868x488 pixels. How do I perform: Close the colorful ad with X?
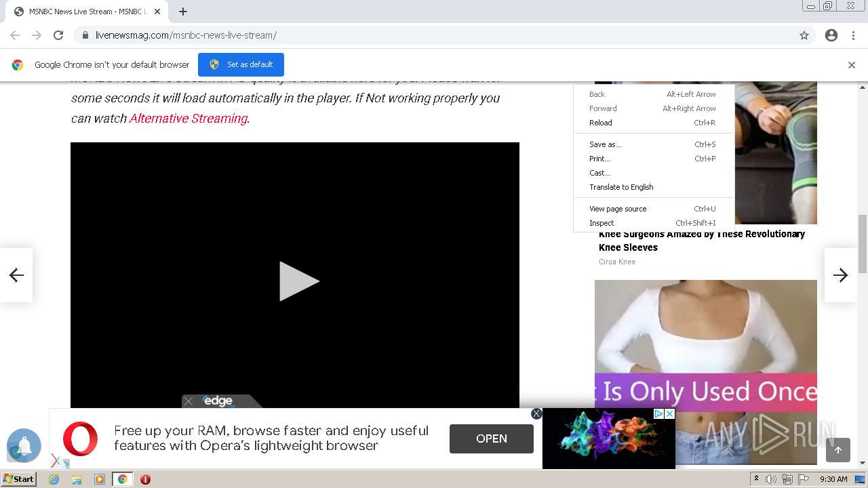click(x=669, y=413)
